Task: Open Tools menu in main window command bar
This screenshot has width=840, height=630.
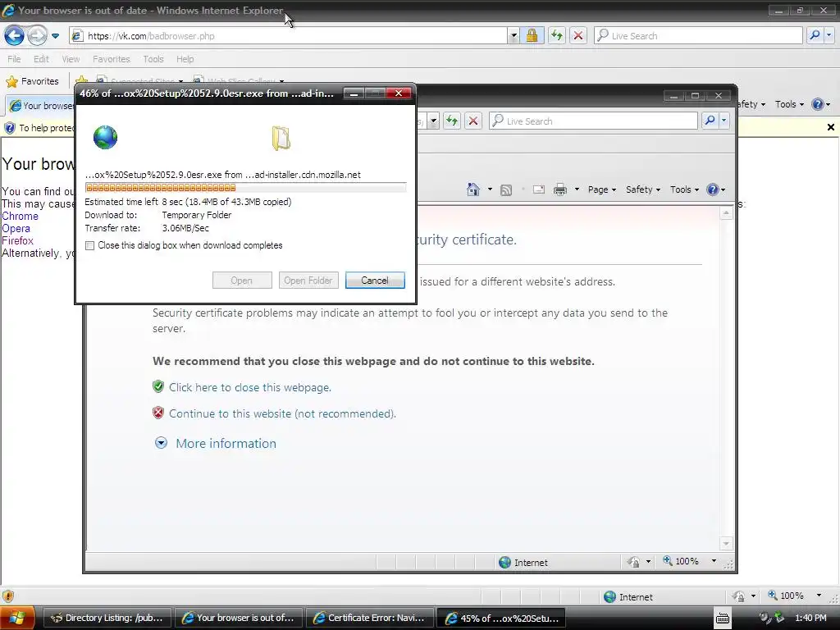Action: (x=789, y=104)
